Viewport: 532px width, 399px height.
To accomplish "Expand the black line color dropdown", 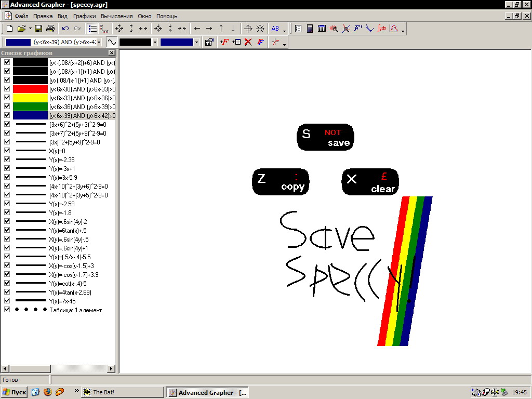I will click(x=155, y=42).
